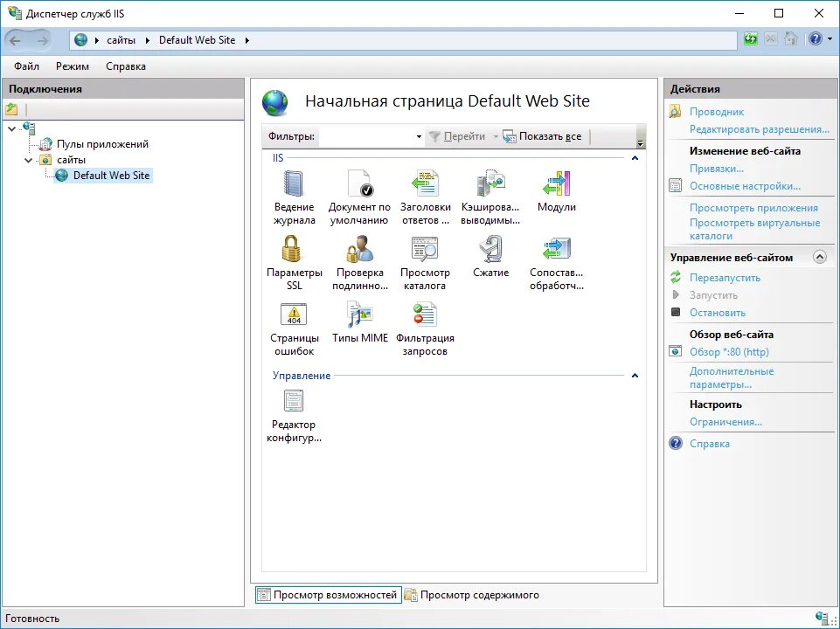Viewport: 840px width, 629px height.
Task: Expand breadcrumb arrow after Default Web Site
Action: [x=247, y=40]
